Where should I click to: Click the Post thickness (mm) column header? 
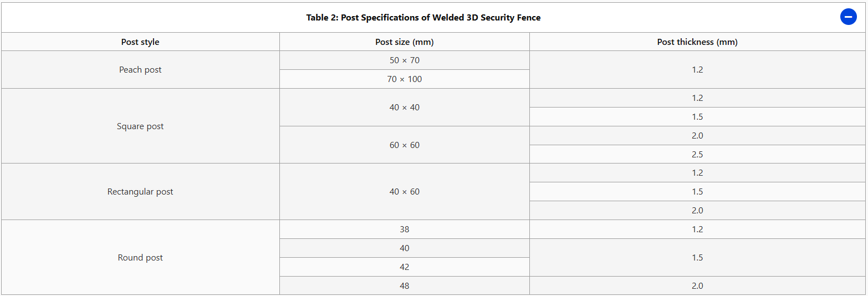pos(697,42)
